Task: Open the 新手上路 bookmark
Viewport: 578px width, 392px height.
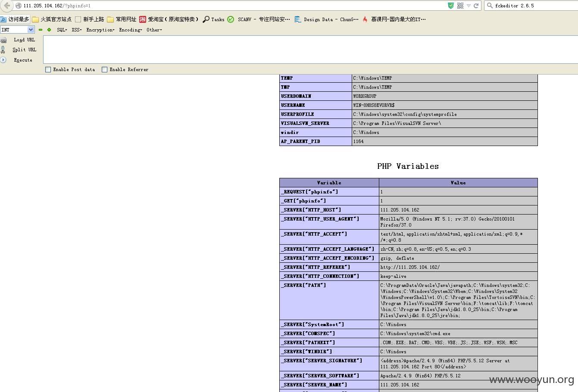Action: 89,19
